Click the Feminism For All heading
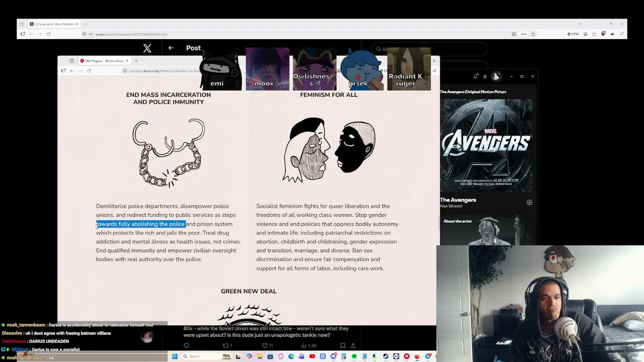The height and width of the screenshot is (362, 644). (329, 95)
